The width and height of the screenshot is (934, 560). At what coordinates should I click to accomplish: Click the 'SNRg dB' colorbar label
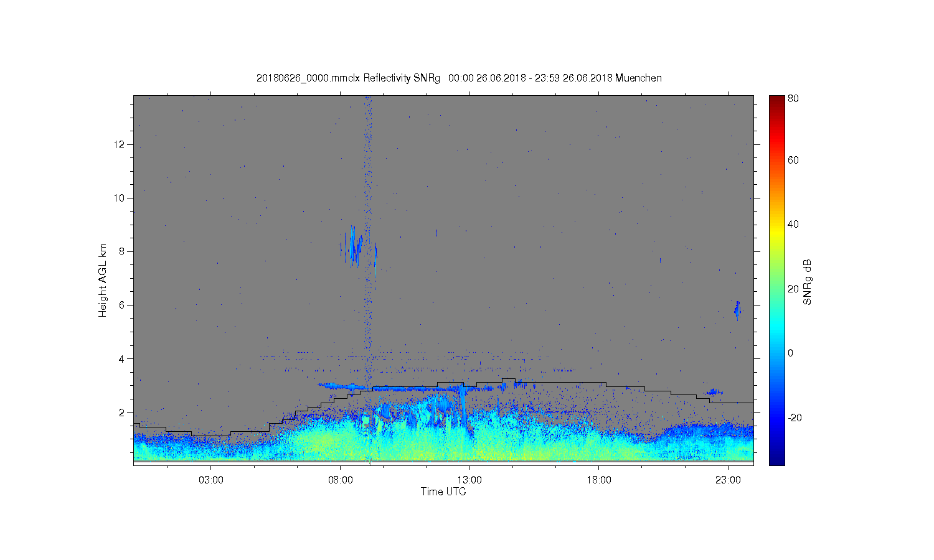click(x=808, y=282)
